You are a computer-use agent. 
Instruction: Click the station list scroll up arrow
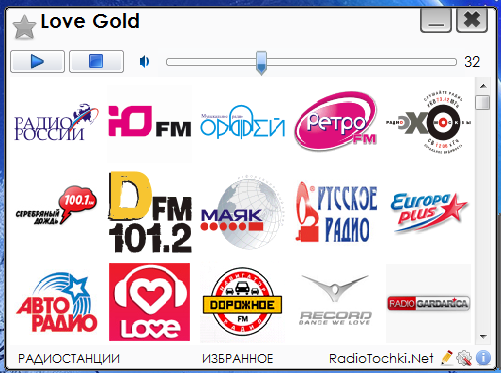click(483, 86)
